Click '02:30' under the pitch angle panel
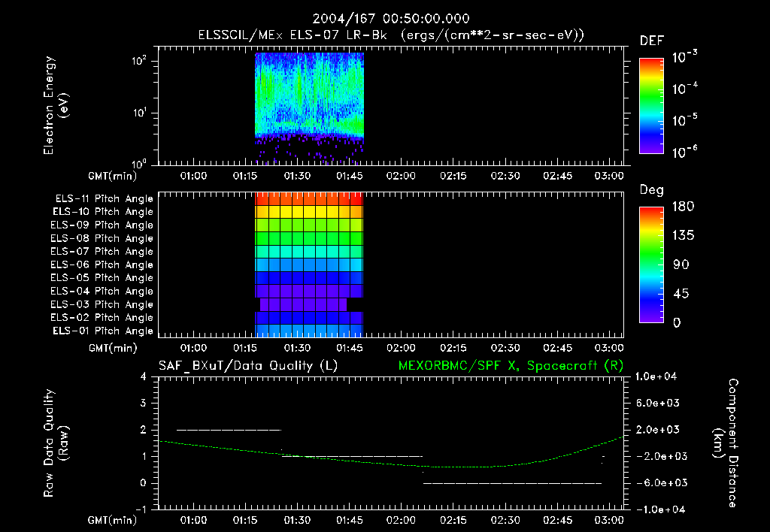The width and height of the screenshot is (770, 532). click(505, 348)
